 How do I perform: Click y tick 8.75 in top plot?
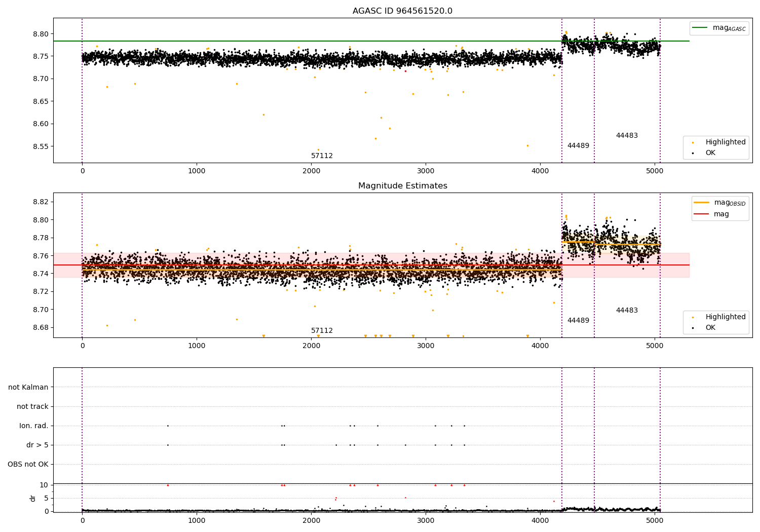coord(41,56)
